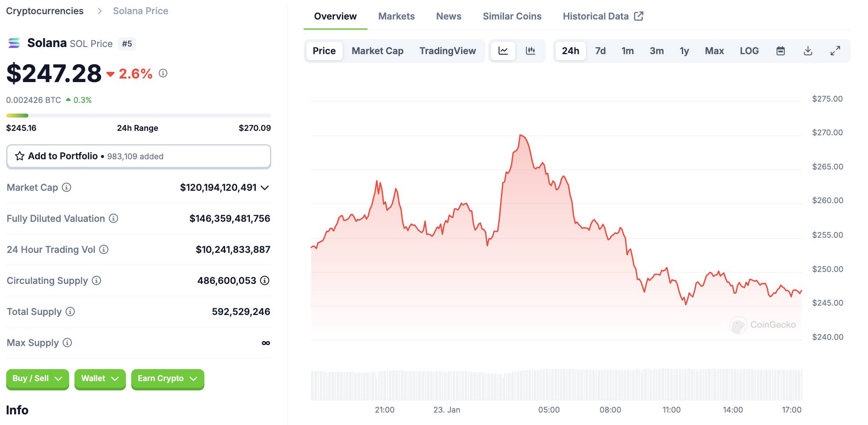Click Add to Portfolio button

click(x=139, y=157)
